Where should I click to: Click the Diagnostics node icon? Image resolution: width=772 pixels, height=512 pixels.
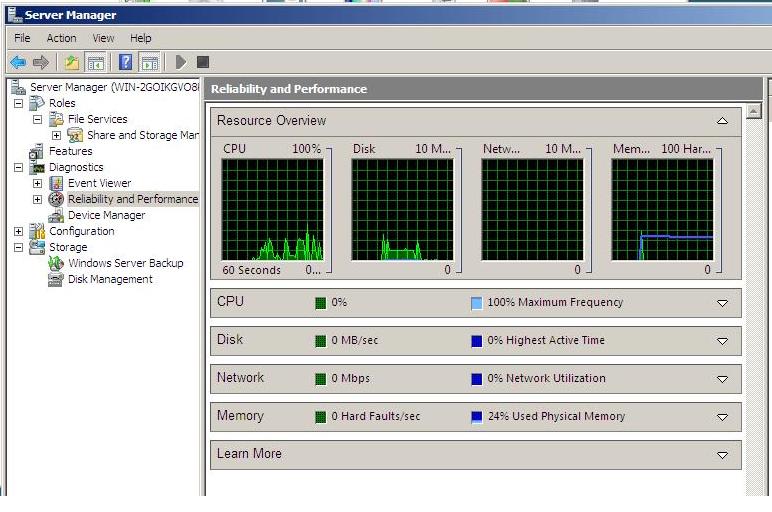point(37,167)
